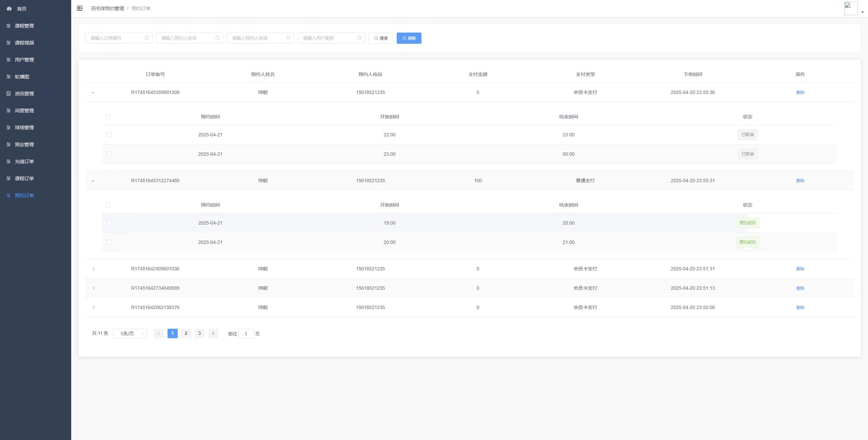Click the icon beside 轮播图

(x=8, y=76)
